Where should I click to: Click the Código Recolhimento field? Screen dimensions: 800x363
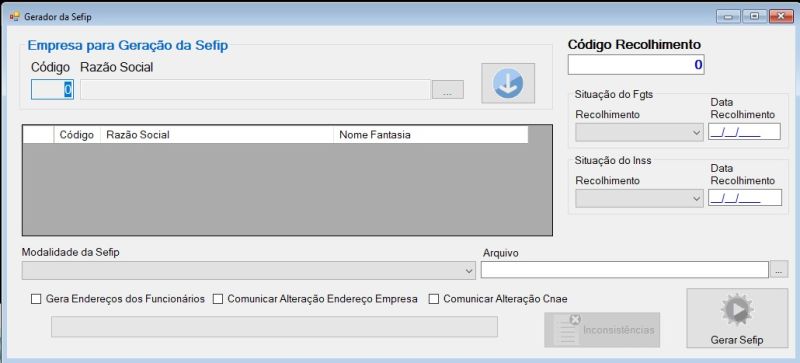pyautogui.click(x=636, y=64)
